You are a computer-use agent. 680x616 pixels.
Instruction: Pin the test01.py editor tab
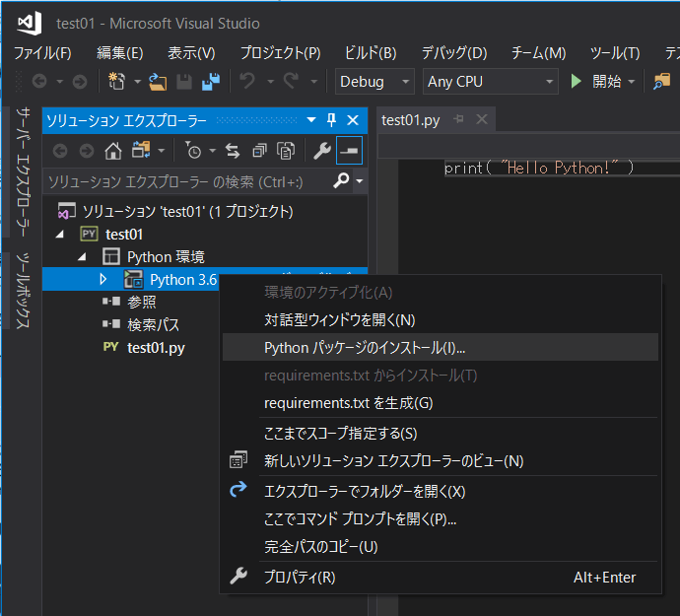pyautogui.click(x=459, y=119)
